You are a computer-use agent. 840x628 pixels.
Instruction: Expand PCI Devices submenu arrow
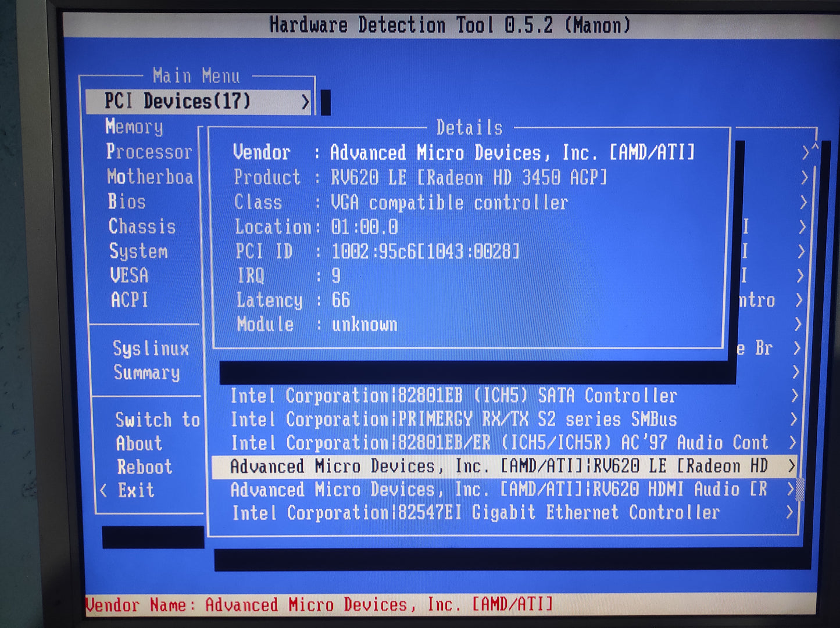pyautogui.click(x=305, y=102)
